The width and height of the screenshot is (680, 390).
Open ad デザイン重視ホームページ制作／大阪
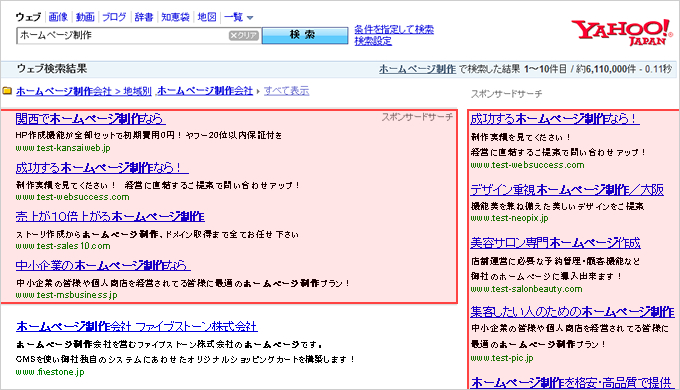click(x=567, y=190)
